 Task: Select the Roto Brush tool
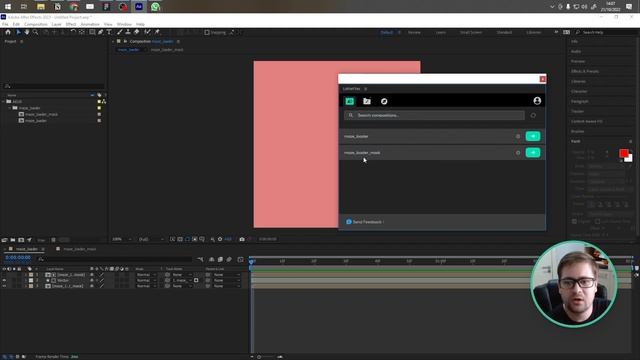tap(147, 32)
